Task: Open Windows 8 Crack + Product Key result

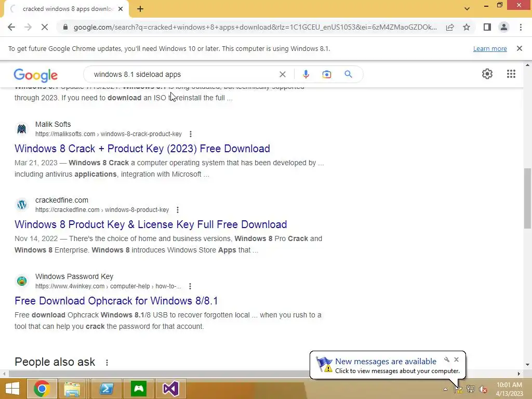Action: 142,149
